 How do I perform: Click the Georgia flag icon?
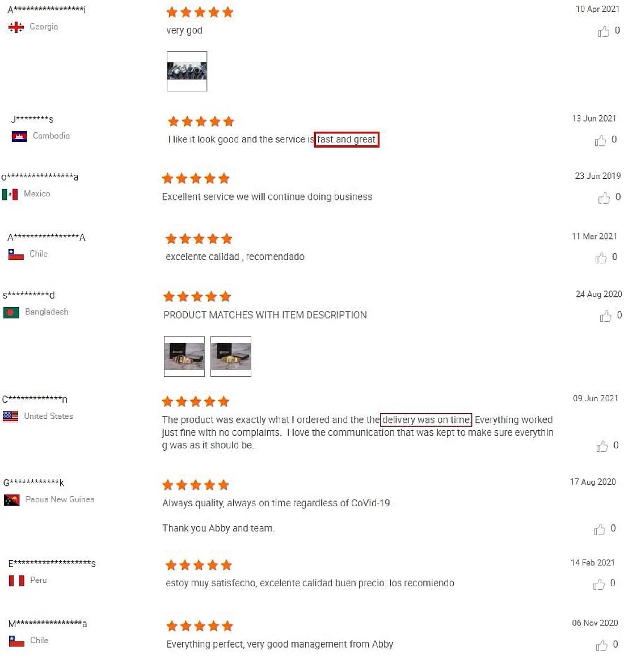coord(16,27)
